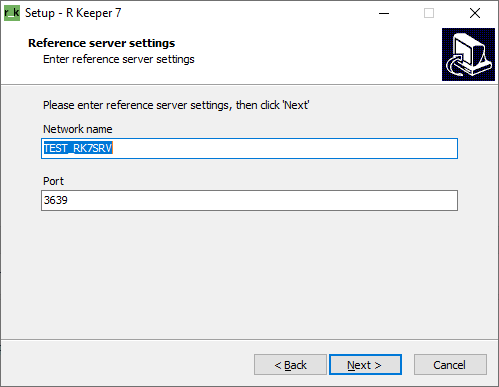Click the computer installer graphic in header
The width and height of the screenshot is (499, 387).
pos(468,54)
